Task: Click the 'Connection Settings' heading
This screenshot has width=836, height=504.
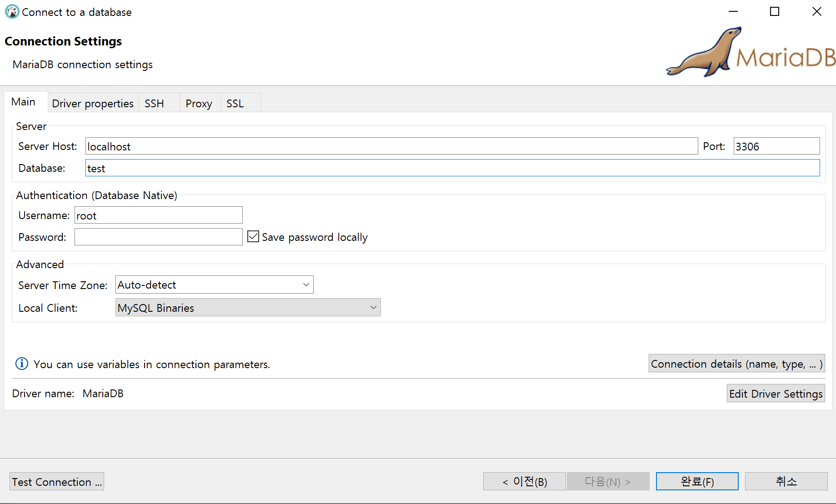Action: coord(63,41)
